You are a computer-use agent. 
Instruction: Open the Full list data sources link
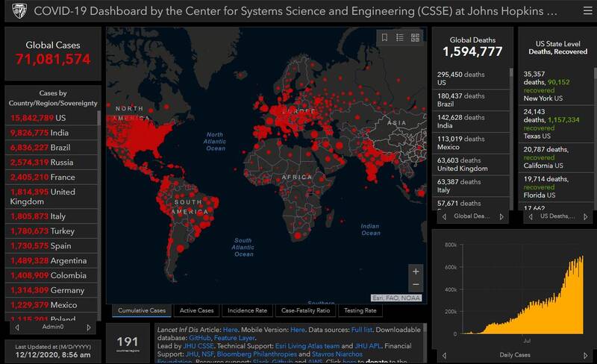click(x=362, y=330)
